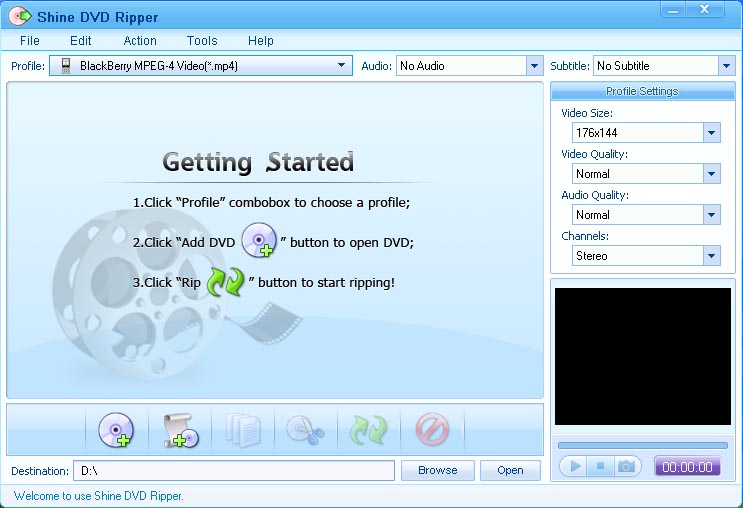Open the Edit menu
Image resolution: width=743 pixels, height=508 pixels.
pos(81,41)
